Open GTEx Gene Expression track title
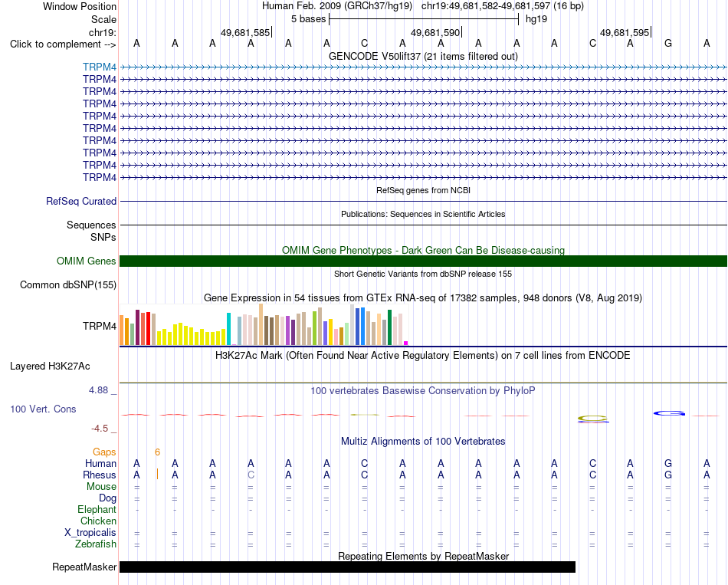The width and height of the screenshot is (728, 585). coord(423,297)
